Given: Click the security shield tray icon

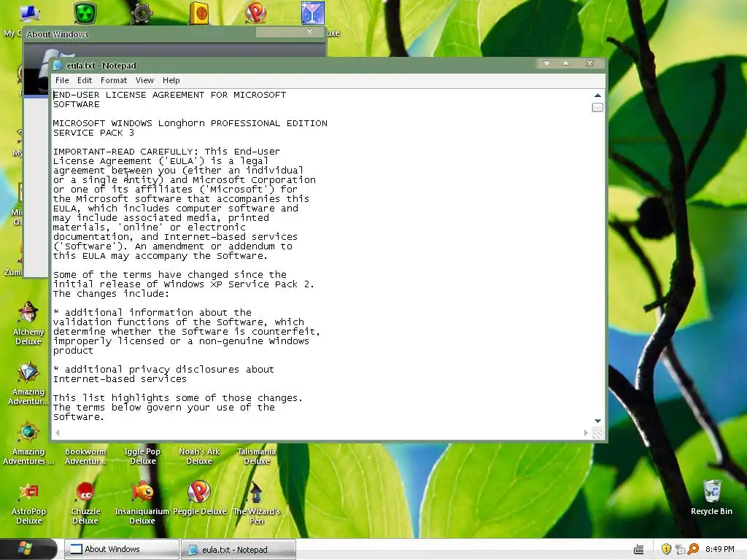Looking at the screenshot, I should click(666, 549).
